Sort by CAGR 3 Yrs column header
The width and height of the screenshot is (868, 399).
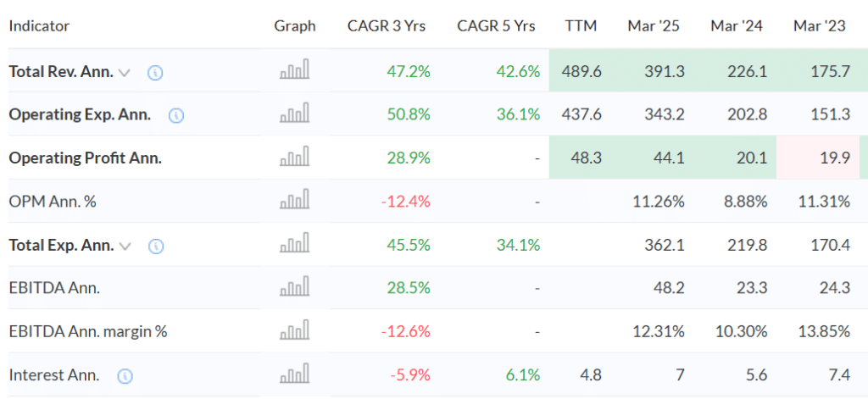387,26
